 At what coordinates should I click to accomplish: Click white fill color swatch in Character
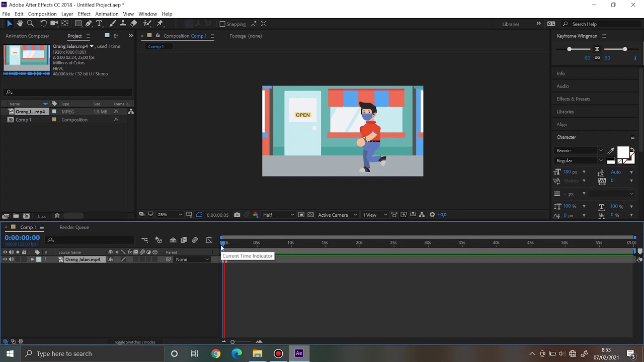[623, 153]
